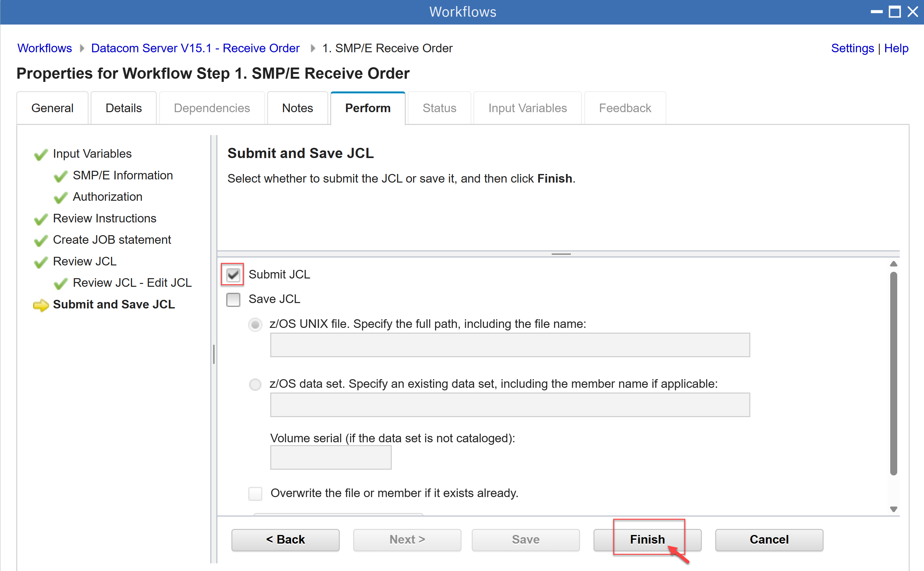
Task: Click scrollbar down arrow in options pane
Action: coord(893,509)
